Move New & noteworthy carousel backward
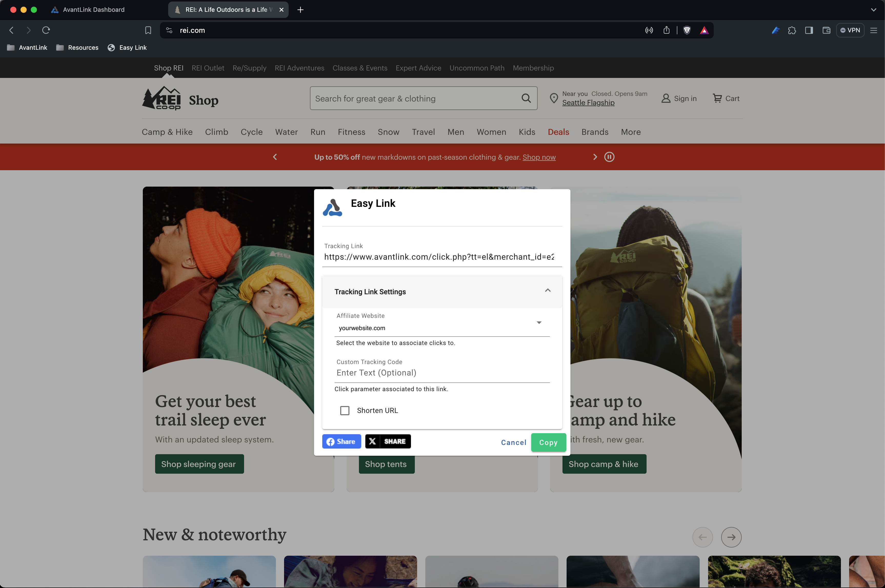885x588 pixels. pyautogui.click(x=702, y=537)
